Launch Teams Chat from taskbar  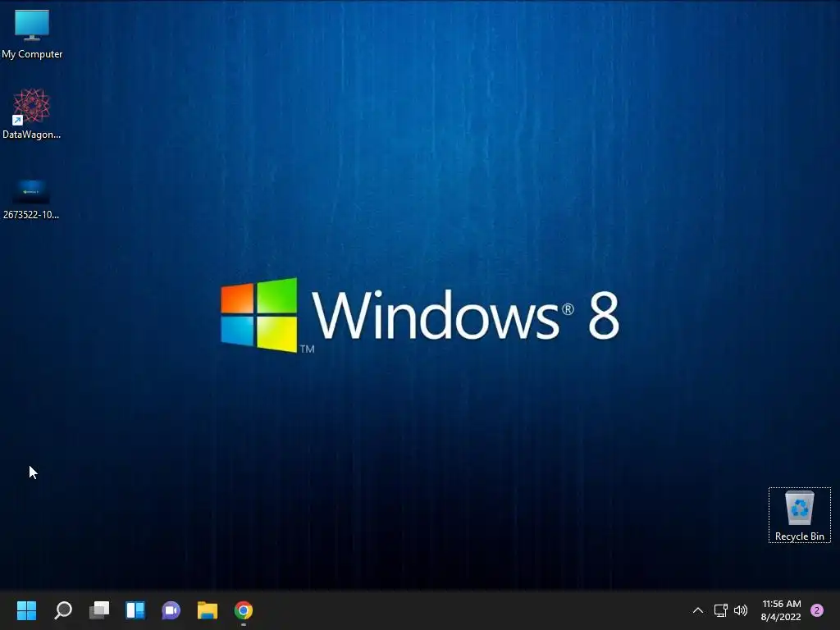(171, 610)
